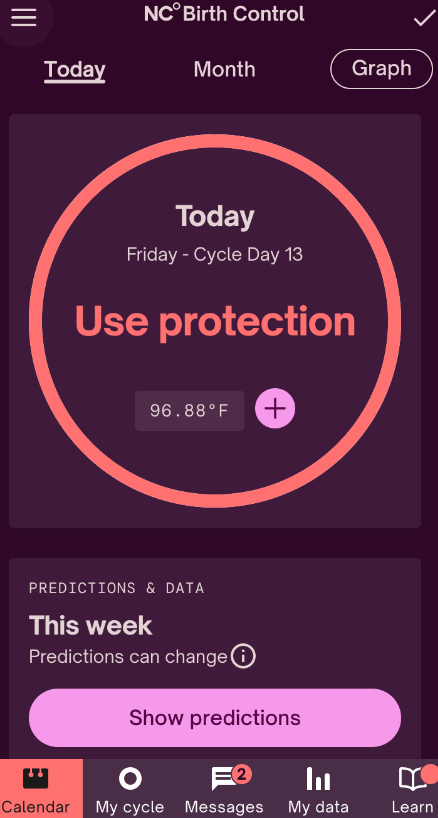
Task: Tap the This week heading
Action: click(90, 625)
